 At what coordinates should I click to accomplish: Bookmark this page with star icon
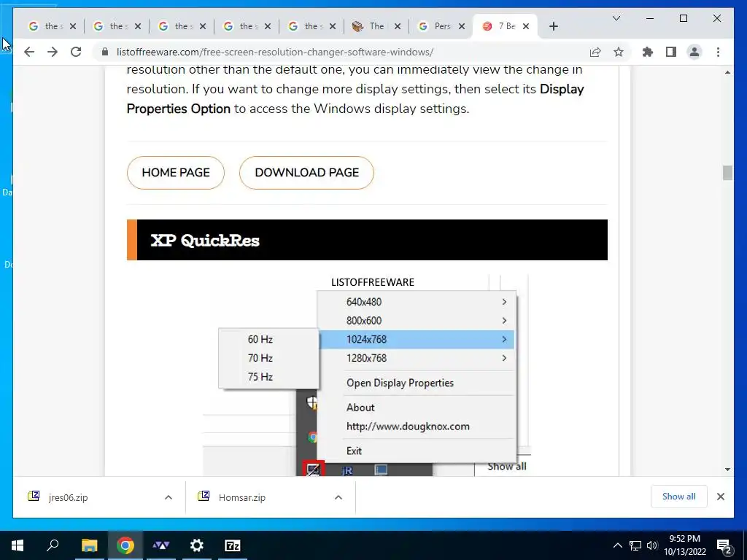tap(619, 52)
